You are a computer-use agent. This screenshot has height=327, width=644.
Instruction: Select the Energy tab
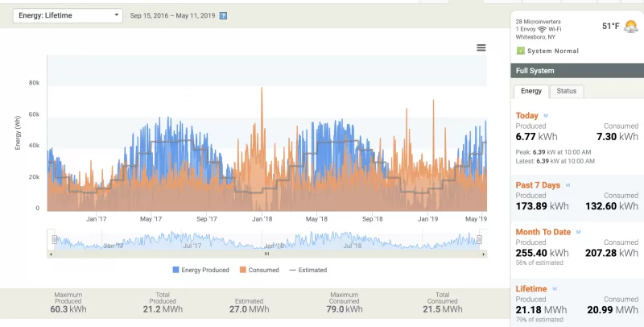pos(530,92)
